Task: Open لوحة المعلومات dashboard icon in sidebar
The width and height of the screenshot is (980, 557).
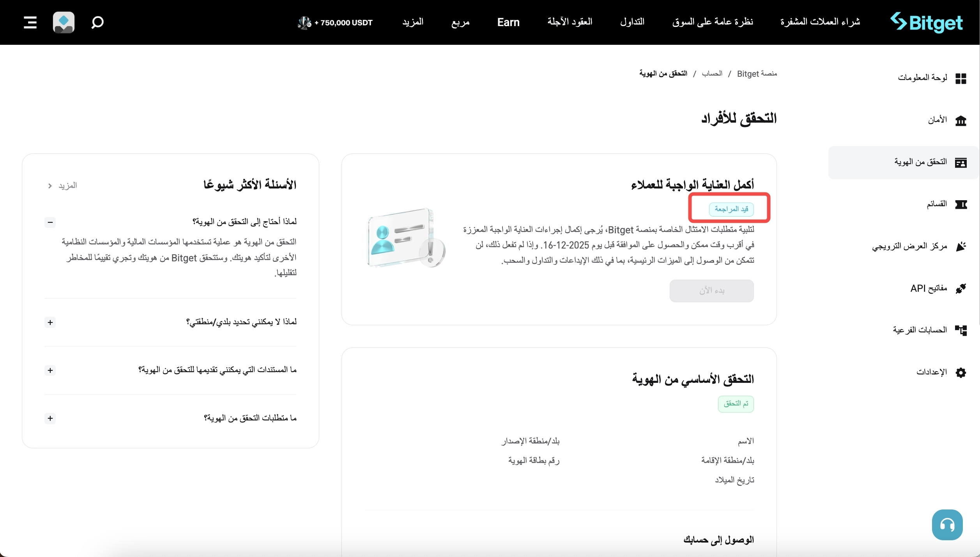Action: point(962,79)
